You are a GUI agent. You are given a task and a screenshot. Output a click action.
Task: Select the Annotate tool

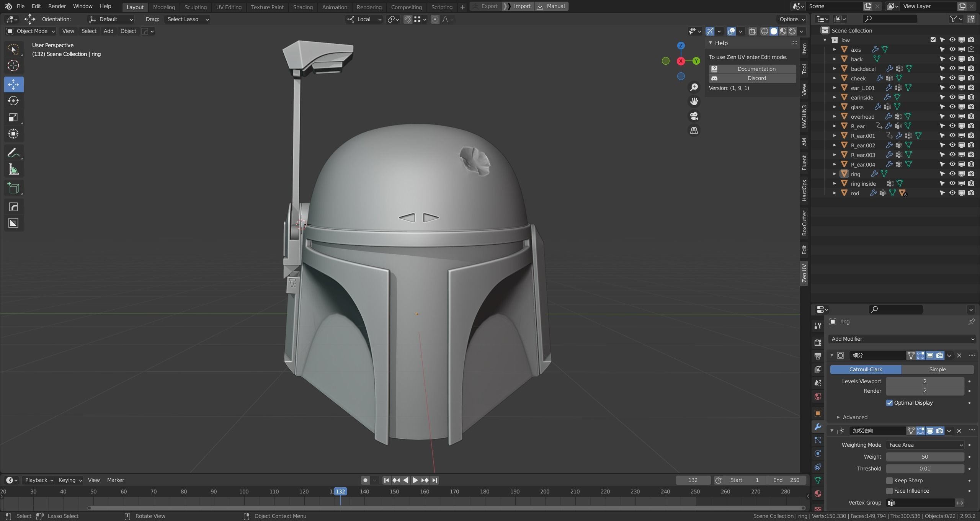[x=13, y=153]
